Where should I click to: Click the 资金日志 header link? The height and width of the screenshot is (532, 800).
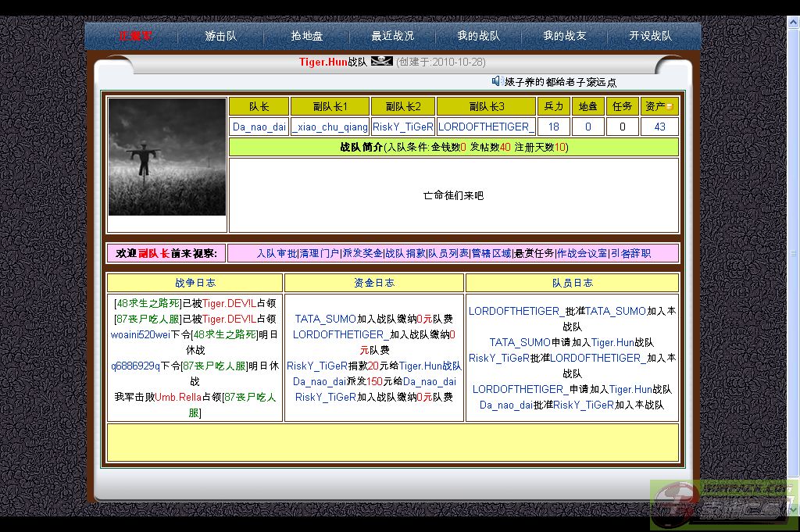pos(374,283)
